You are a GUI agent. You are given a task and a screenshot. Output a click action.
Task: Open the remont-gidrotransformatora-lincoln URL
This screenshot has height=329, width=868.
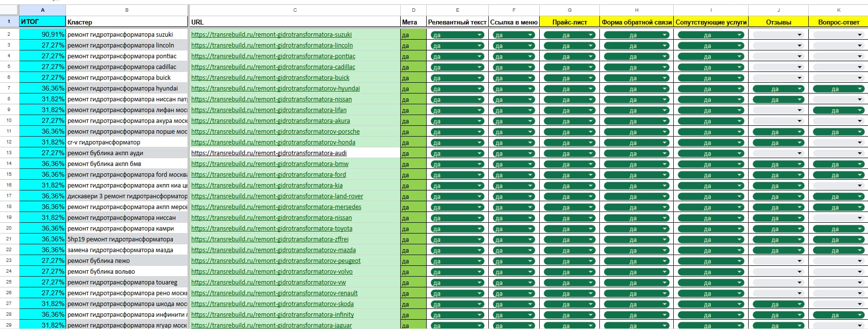click(x=272, y=46)
